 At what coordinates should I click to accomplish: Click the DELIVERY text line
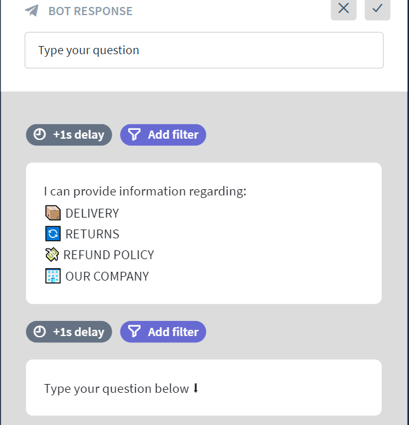coord(92,213)
